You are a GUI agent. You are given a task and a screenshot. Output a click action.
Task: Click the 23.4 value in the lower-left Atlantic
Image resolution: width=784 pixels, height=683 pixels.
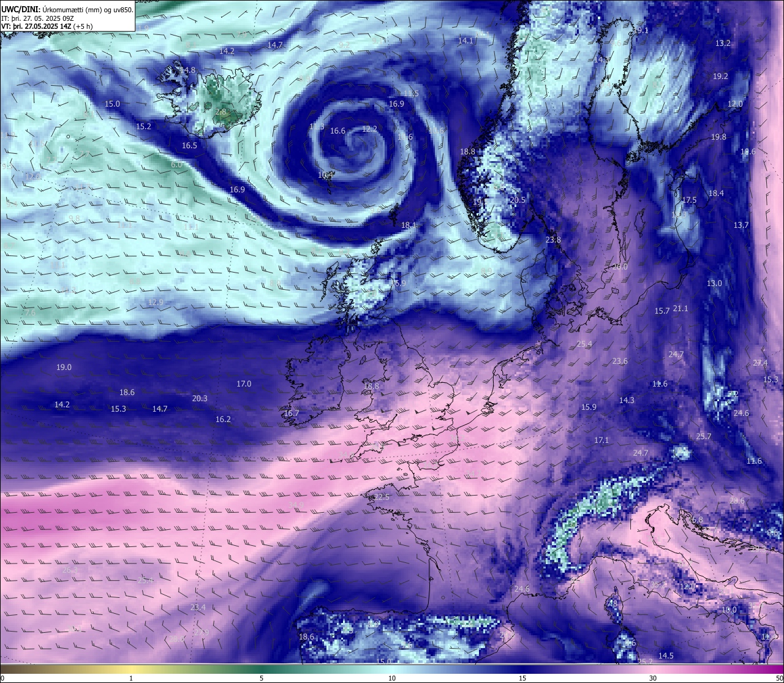[198, 608]
